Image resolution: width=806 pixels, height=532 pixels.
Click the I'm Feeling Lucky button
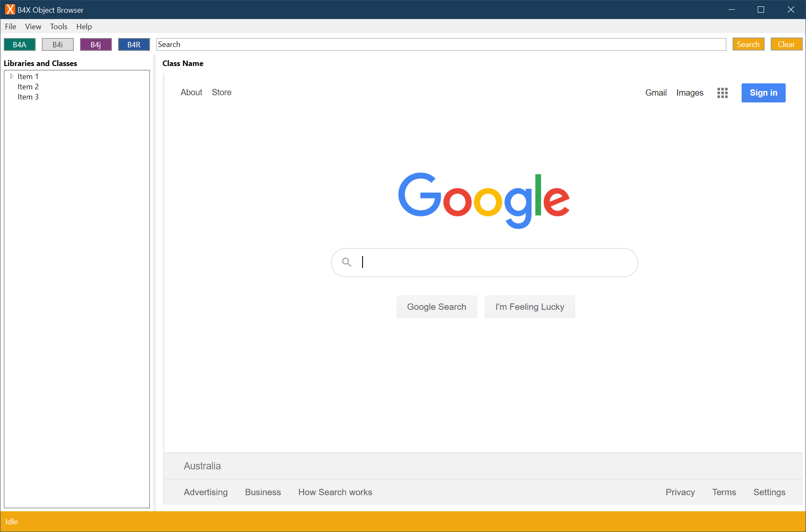coord(530,307)
